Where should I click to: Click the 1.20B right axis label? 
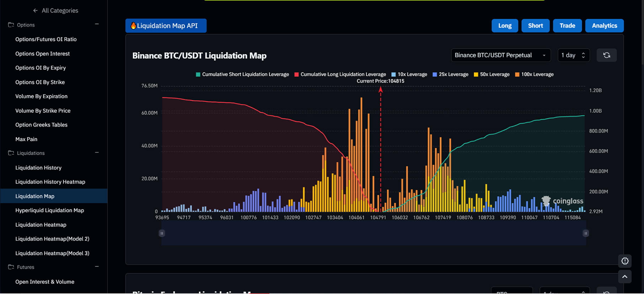(x=595, y=90)
